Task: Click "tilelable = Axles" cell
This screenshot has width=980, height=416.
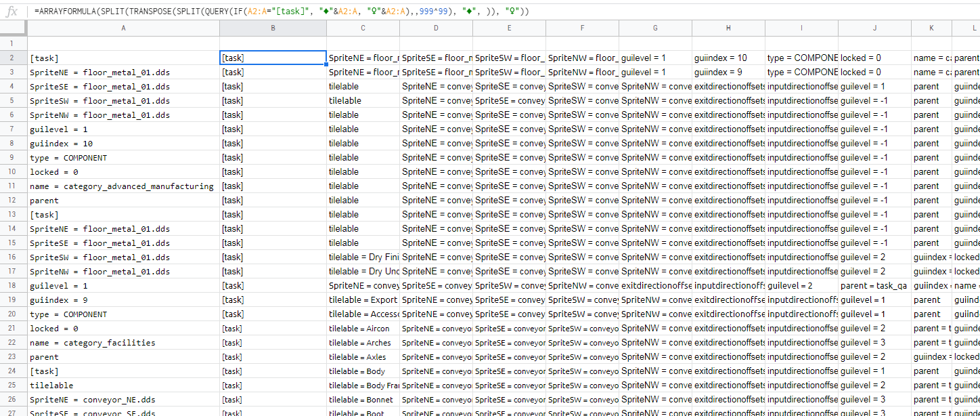Action: tap(363, 356)
